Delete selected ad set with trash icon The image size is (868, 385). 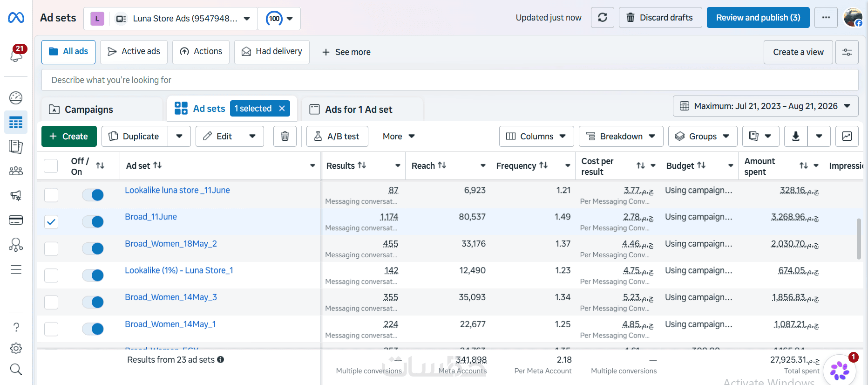(x=285, y=136)
